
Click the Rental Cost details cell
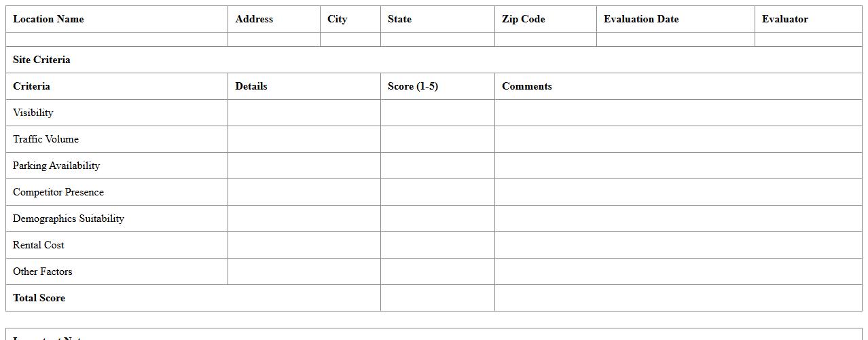(x=304, y=245)
